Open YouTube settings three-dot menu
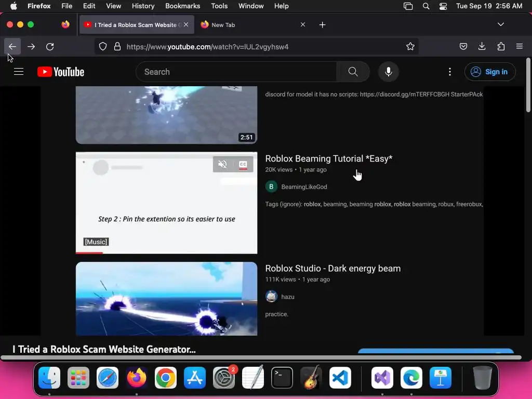 click(x=450, y=72)
